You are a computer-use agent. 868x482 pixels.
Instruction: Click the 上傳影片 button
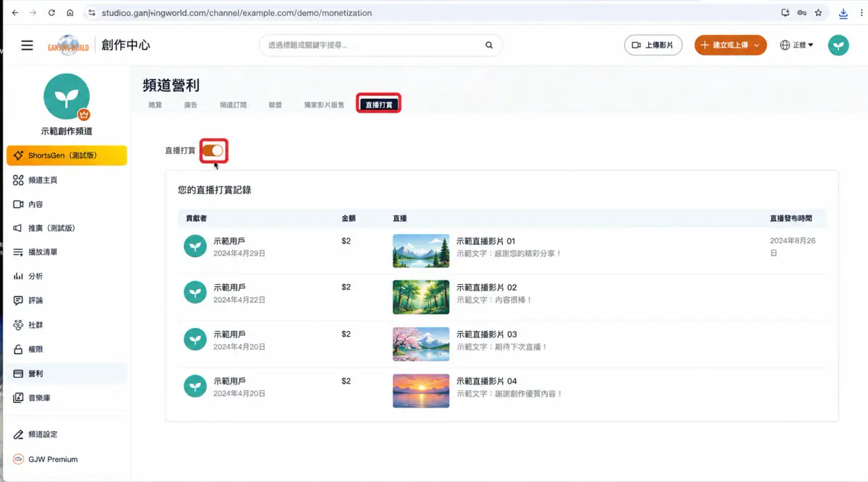pos(653,45)
